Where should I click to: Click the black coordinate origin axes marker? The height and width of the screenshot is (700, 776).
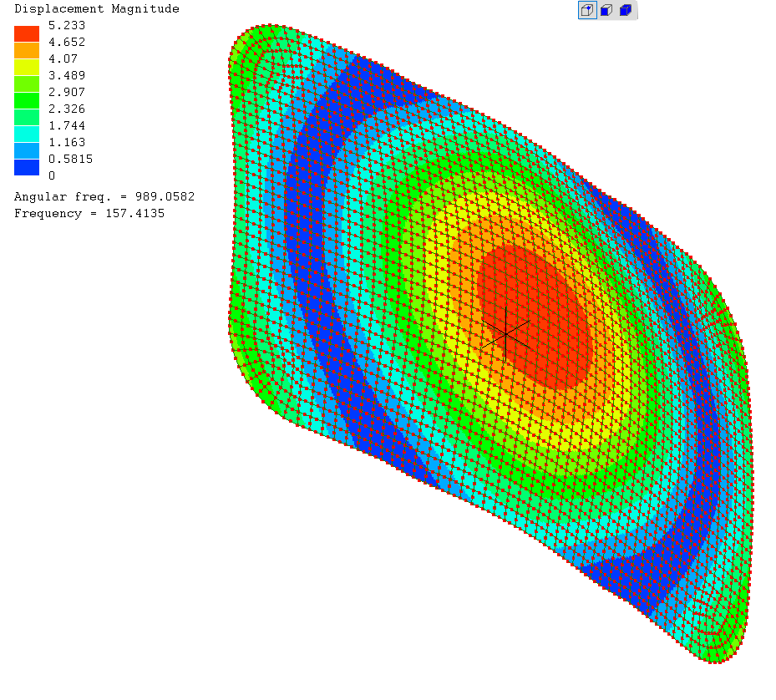point(506,334)
